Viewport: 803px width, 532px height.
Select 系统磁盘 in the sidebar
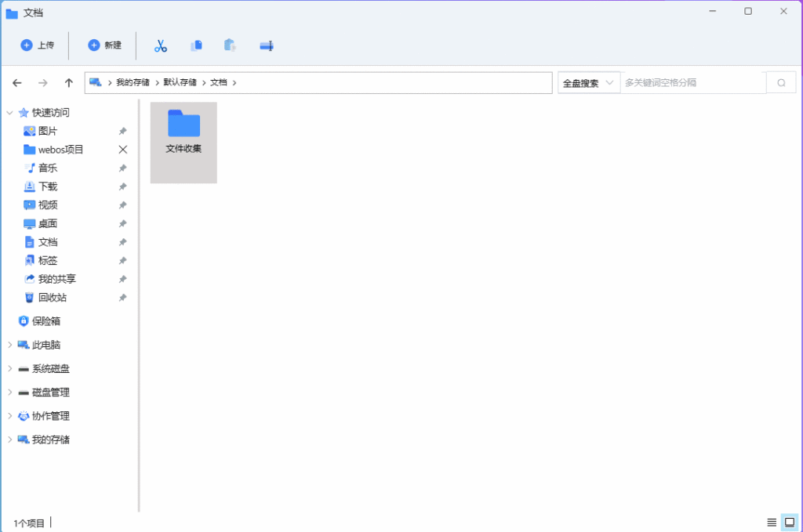(x=51, y=368)
